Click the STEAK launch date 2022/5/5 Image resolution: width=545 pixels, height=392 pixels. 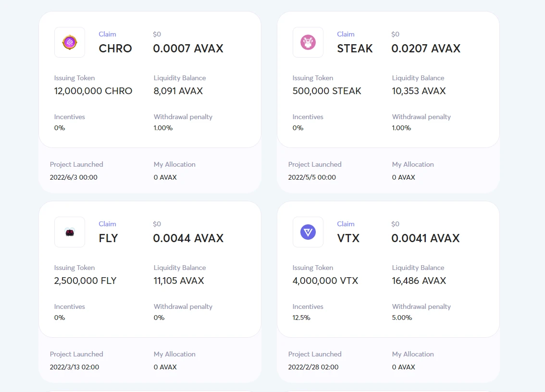pos(312,177)
